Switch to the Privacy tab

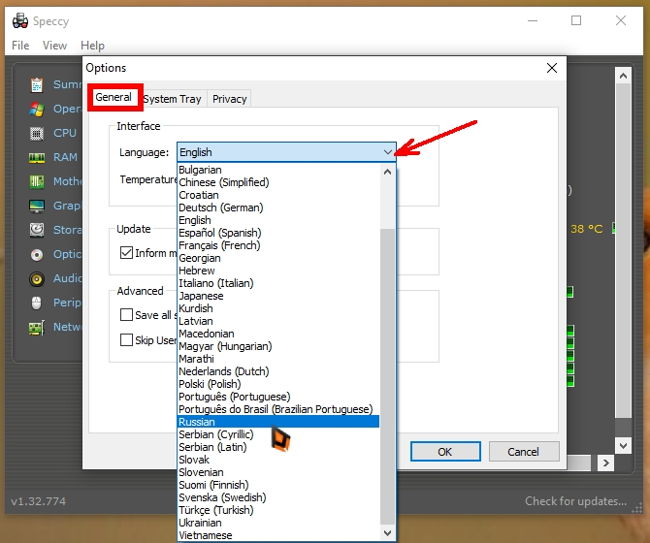tap(229, 99)
